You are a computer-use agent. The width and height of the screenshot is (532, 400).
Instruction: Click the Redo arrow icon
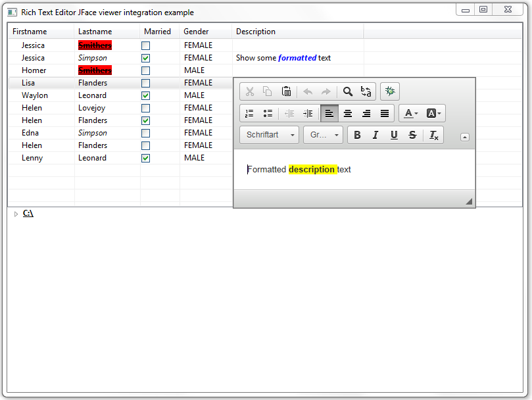click(x=326, y=91)
